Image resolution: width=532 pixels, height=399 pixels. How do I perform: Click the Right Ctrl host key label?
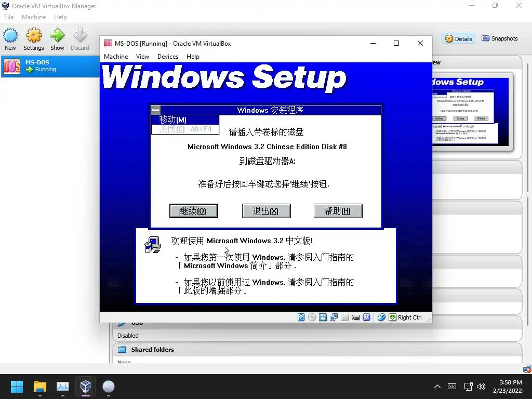coord(409,317)
